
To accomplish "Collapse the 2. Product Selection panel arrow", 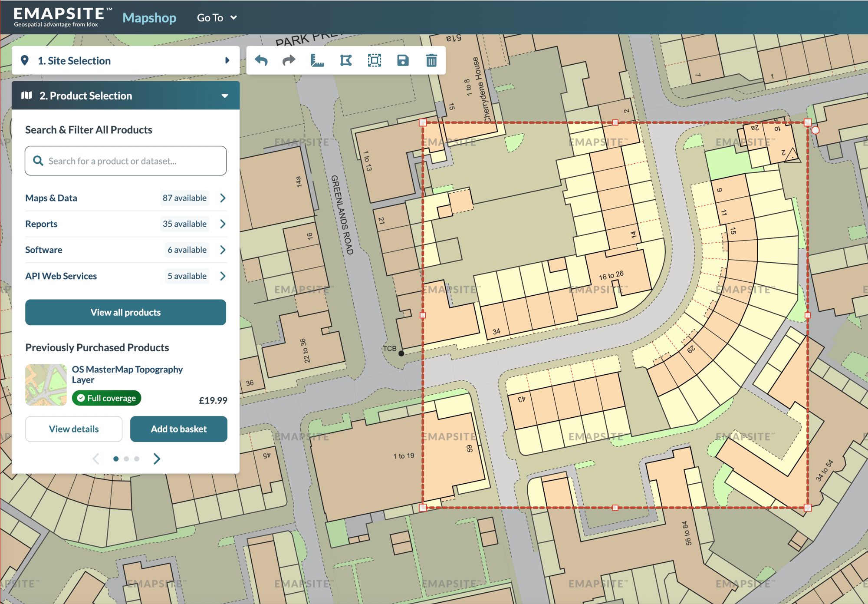I will tap(225, 96).
